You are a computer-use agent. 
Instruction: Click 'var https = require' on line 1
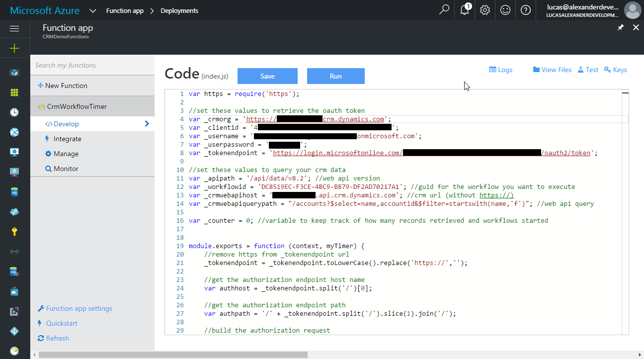click(x=244, y=94)
